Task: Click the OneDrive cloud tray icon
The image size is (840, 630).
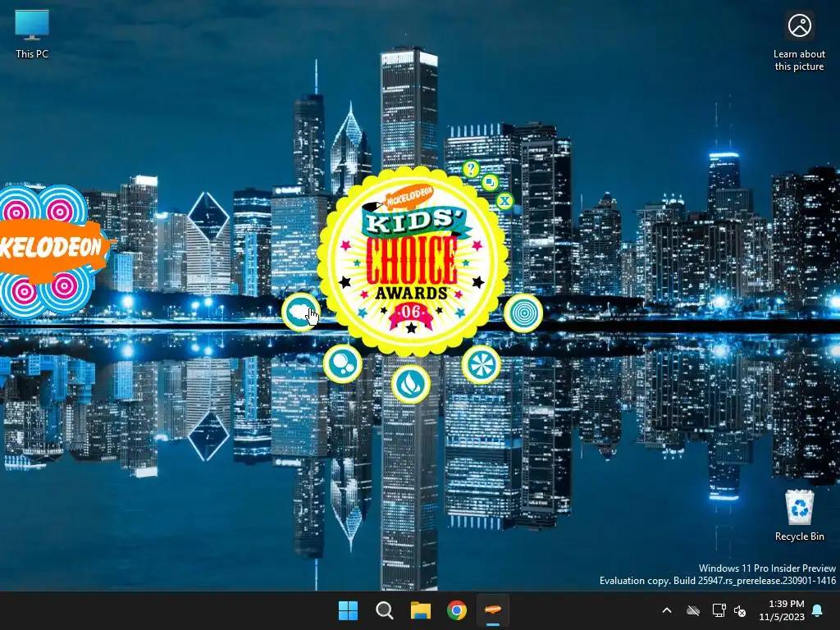Action: pyautogui.click(x=693, y=610)
